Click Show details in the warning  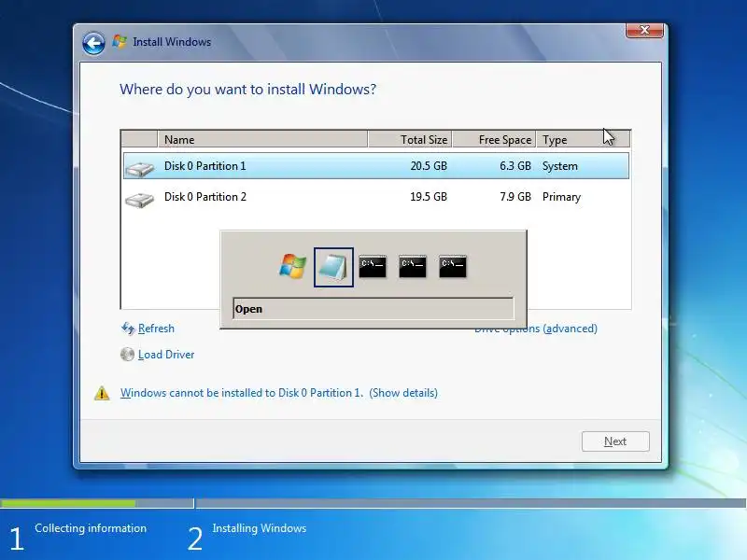[x=403, y=393]
